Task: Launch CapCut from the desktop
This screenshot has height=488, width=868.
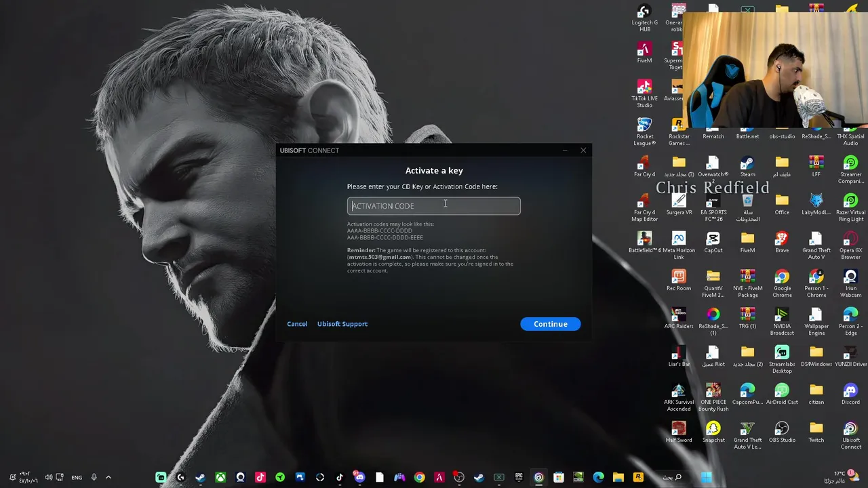Action: [x=713, y=243]
